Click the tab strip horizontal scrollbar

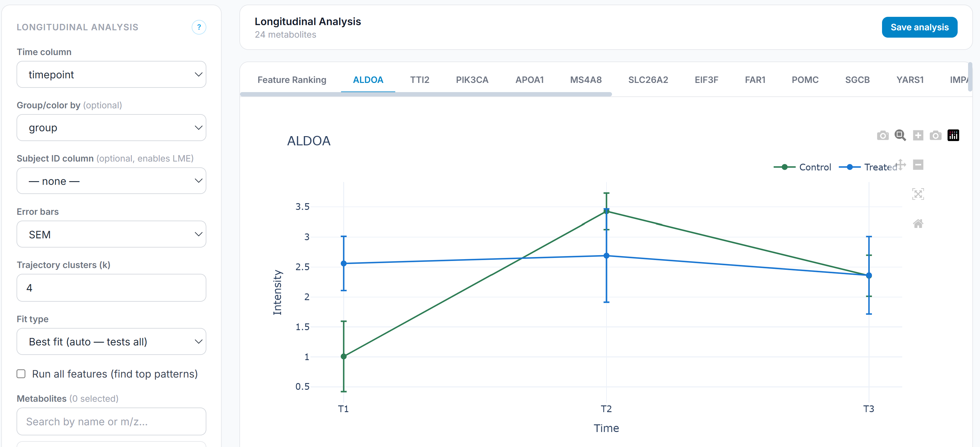pyautogui.click(x=426, y=94)
